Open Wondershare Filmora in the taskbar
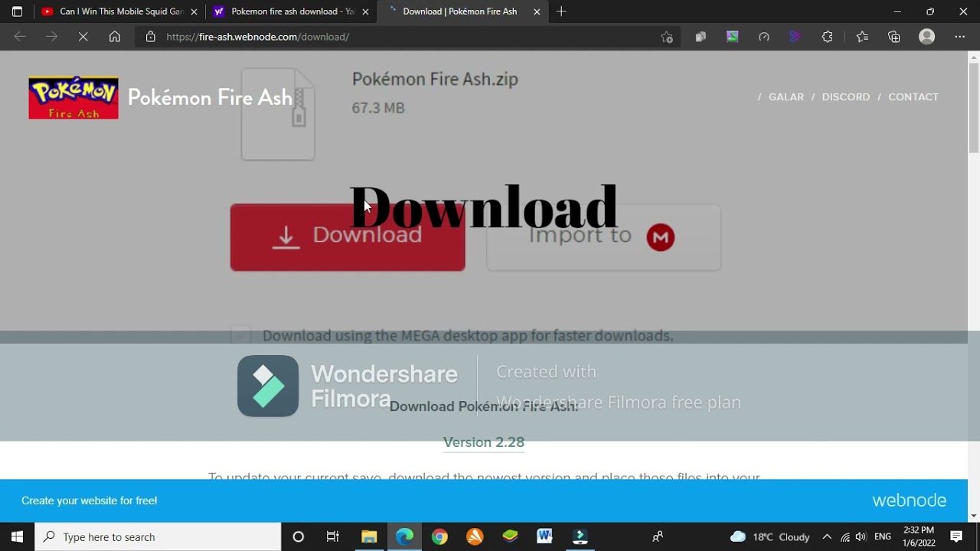Screen dimensions: 980x551 click(x=580, y=536)
